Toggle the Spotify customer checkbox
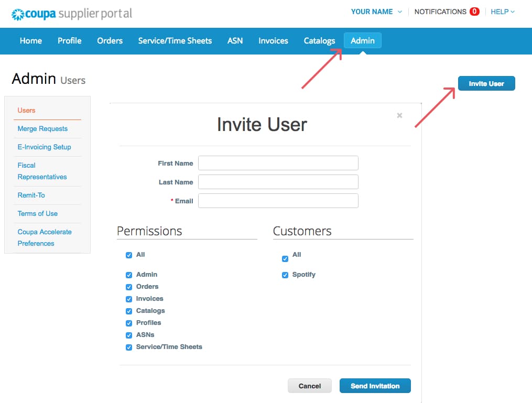Viewport: 532px width, 403px height. click(x=285, y=275)
